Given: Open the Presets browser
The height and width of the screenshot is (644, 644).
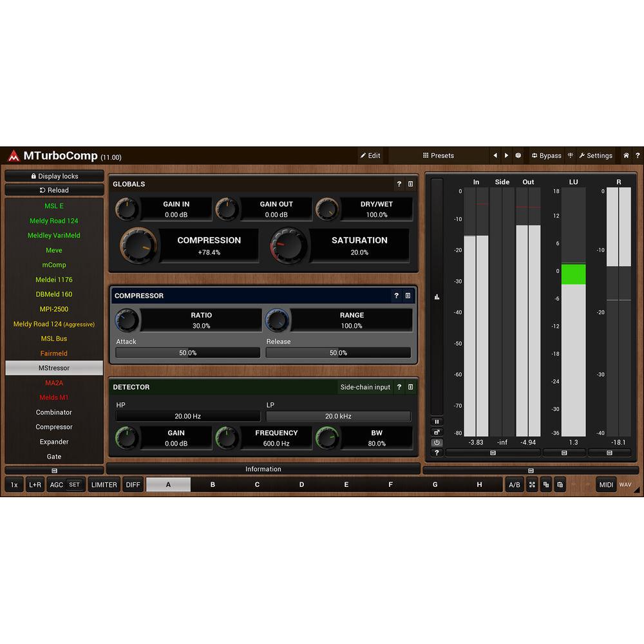Looking at the screenshot, I should [x=438, y=156].
